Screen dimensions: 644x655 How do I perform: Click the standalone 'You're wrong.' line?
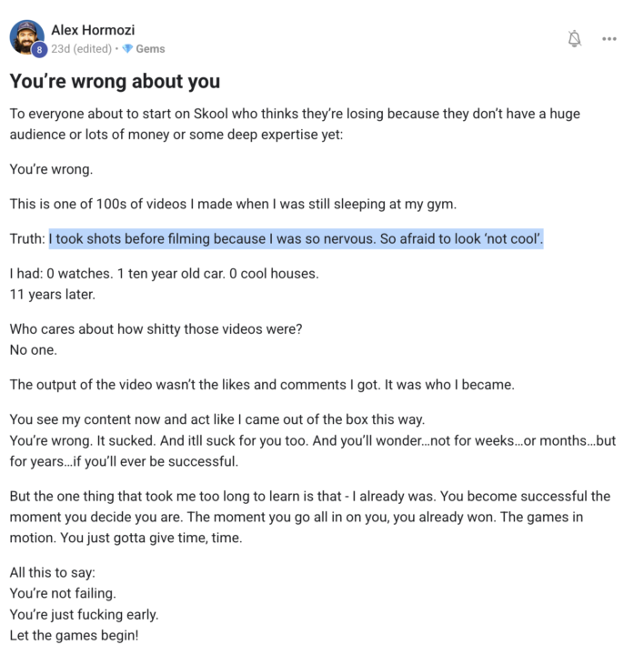click(51, 168)
